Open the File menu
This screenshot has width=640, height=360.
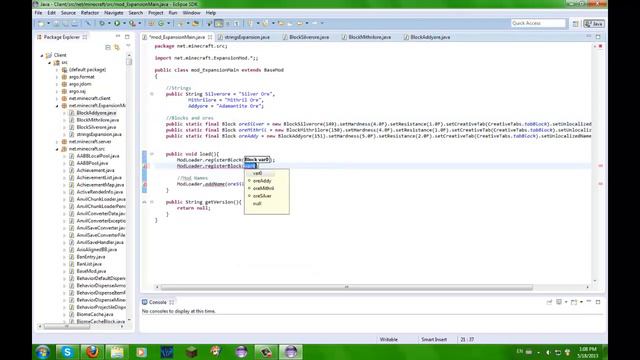click(38, 13)
